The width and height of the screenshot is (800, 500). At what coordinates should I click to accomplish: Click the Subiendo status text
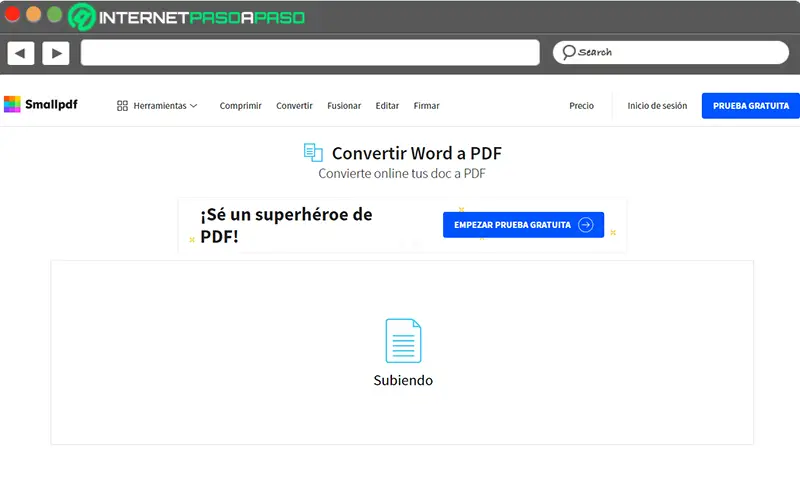click(x=403, y=380)
